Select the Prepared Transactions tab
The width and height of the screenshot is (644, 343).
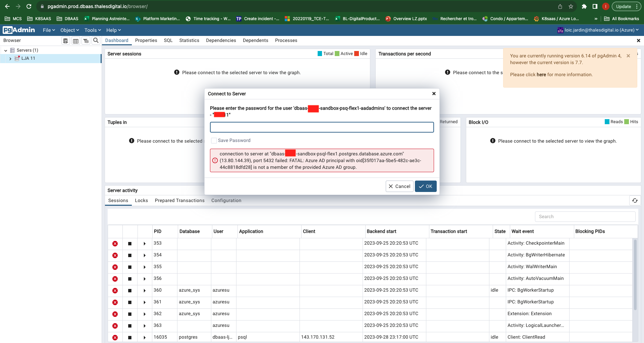click(x=179, y=200)
